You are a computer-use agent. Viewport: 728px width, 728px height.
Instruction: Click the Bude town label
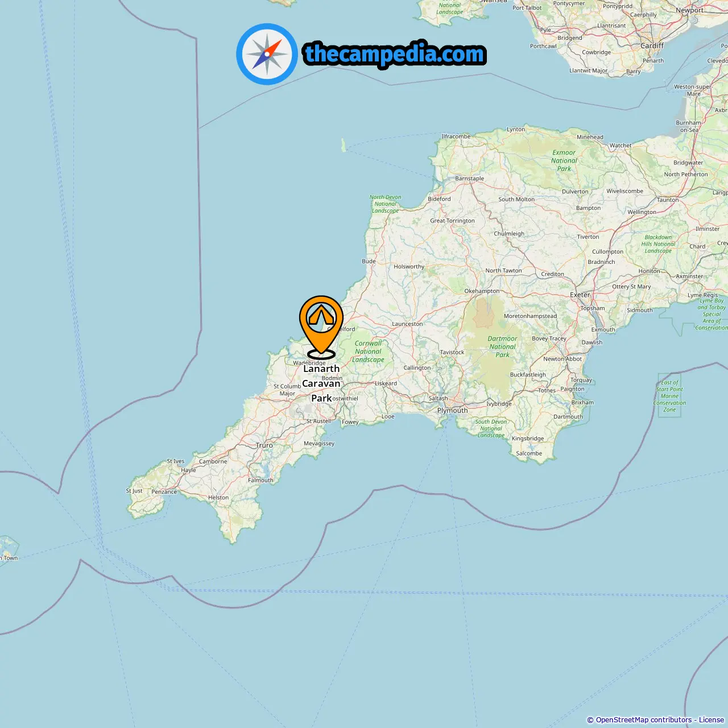pos(369,261)
